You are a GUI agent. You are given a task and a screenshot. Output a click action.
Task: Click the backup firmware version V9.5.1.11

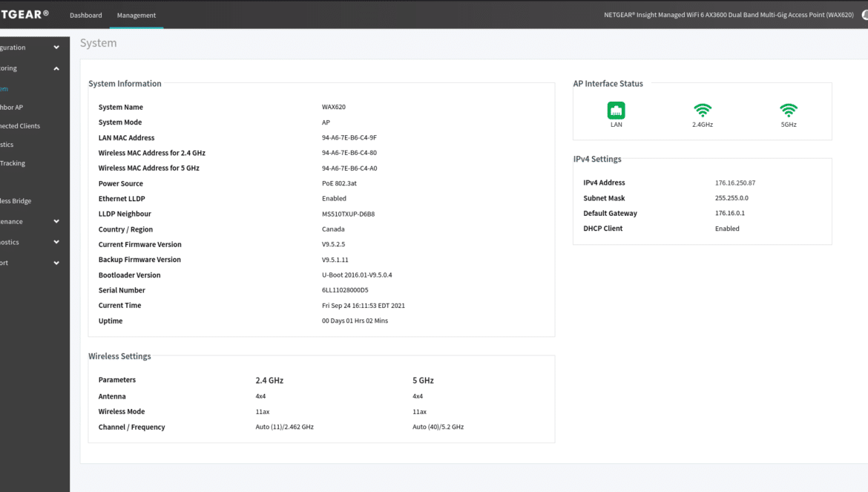click(335, 260)
